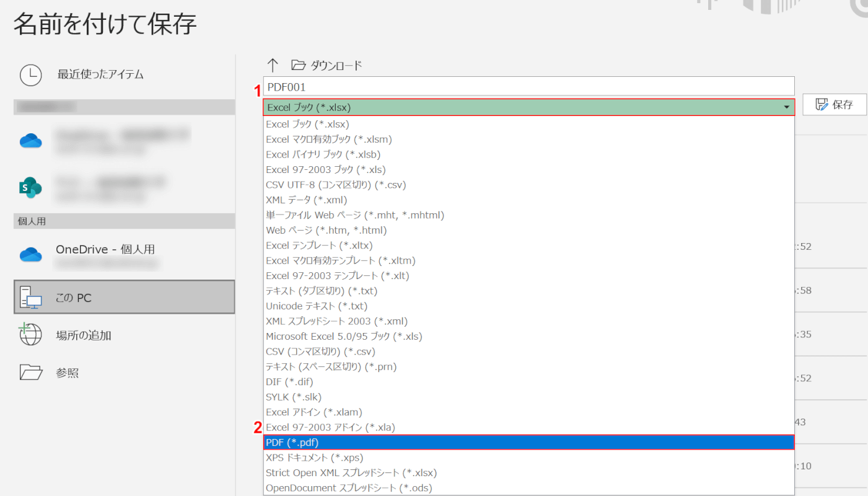Viewport: 868px width, 496px height.
Task: Select OpenDocument スプレッドシート (*.ods)
Action: [528, 488]
